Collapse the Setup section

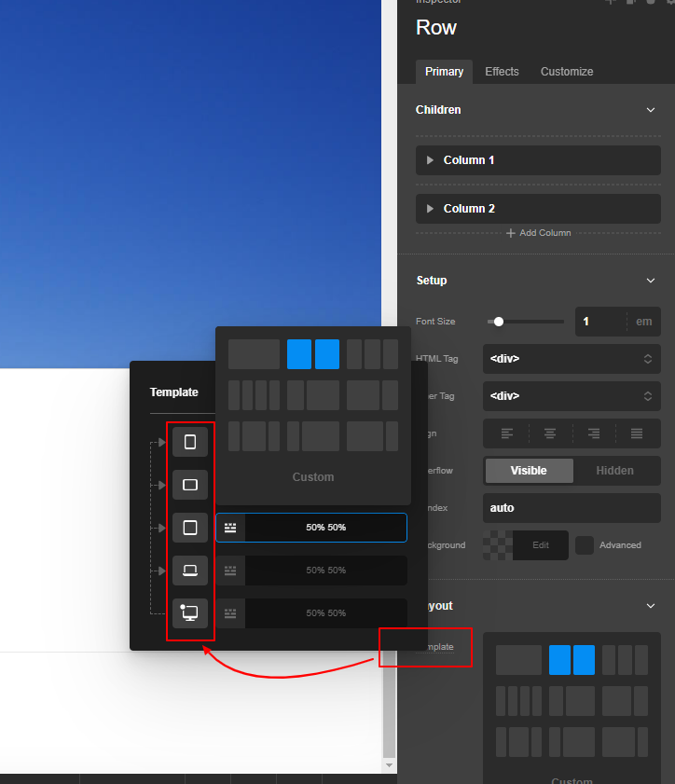(650, 281)
